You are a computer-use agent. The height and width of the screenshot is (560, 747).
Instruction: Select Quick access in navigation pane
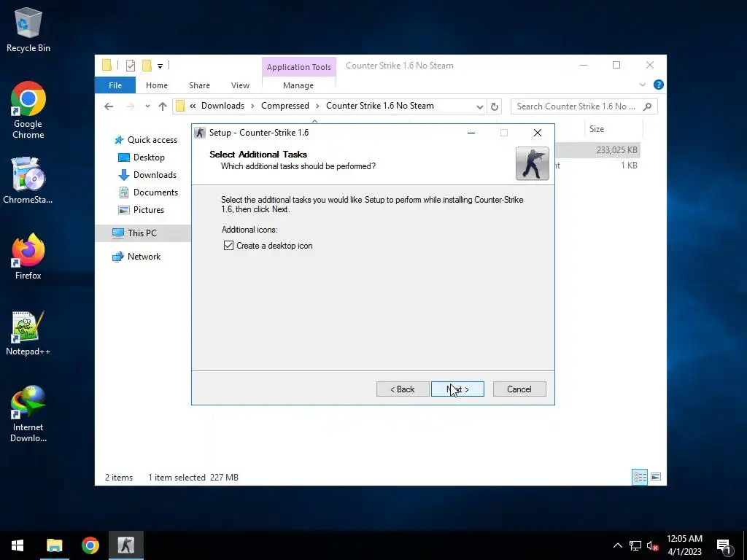[x=147, y=139]
